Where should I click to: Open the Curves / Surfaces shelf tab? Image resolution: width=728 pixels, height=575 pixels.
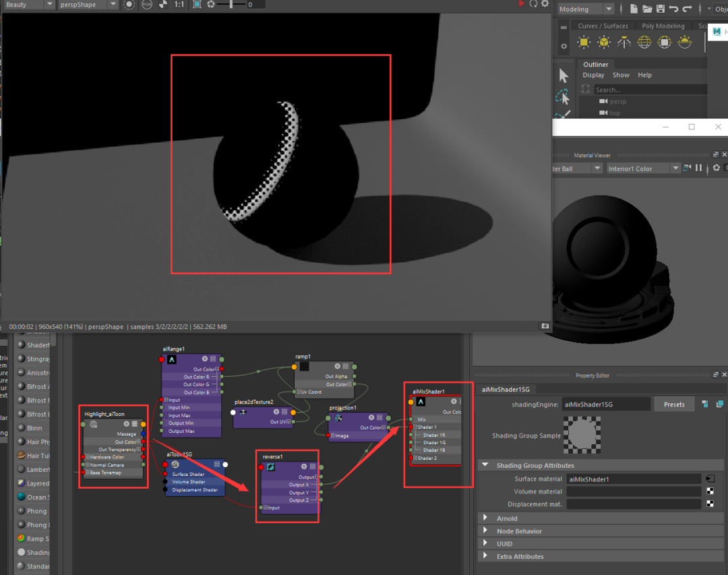tap(603, 26)
